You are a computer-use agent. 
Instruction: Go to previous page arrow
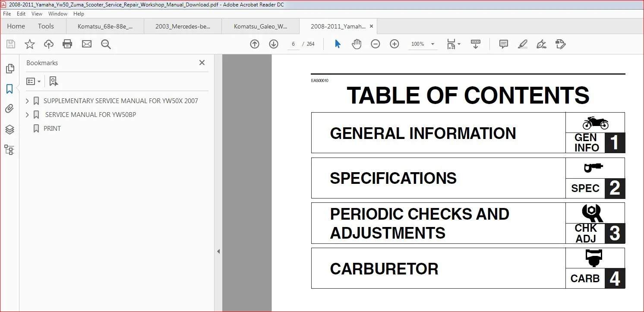tap(255, 44)
